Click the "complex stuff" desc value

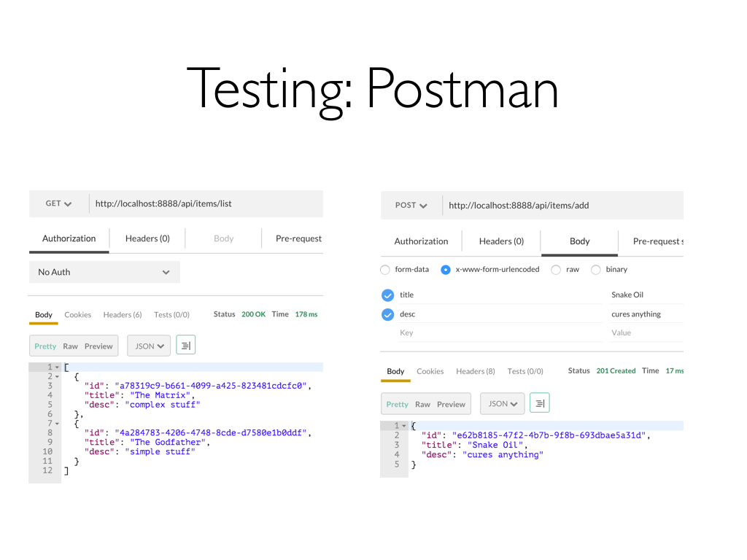point(163,405)
